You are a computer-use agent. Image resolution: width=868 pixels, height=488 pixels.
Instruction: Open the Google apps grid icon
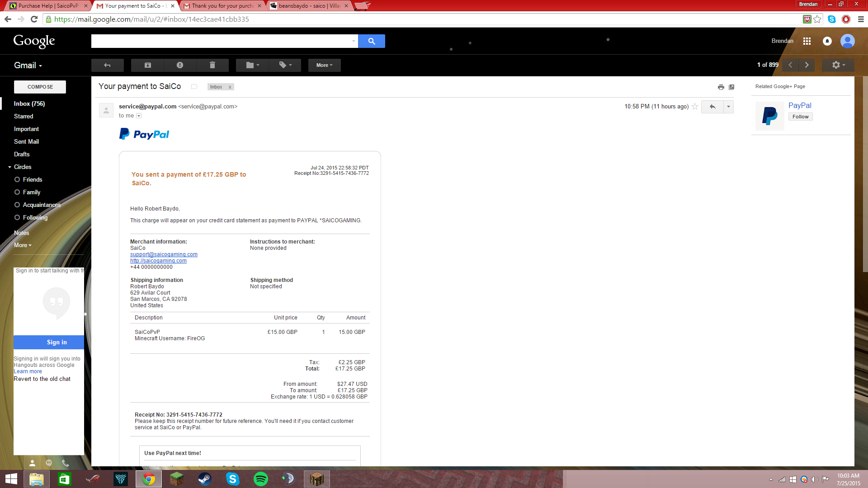point(807,41)
